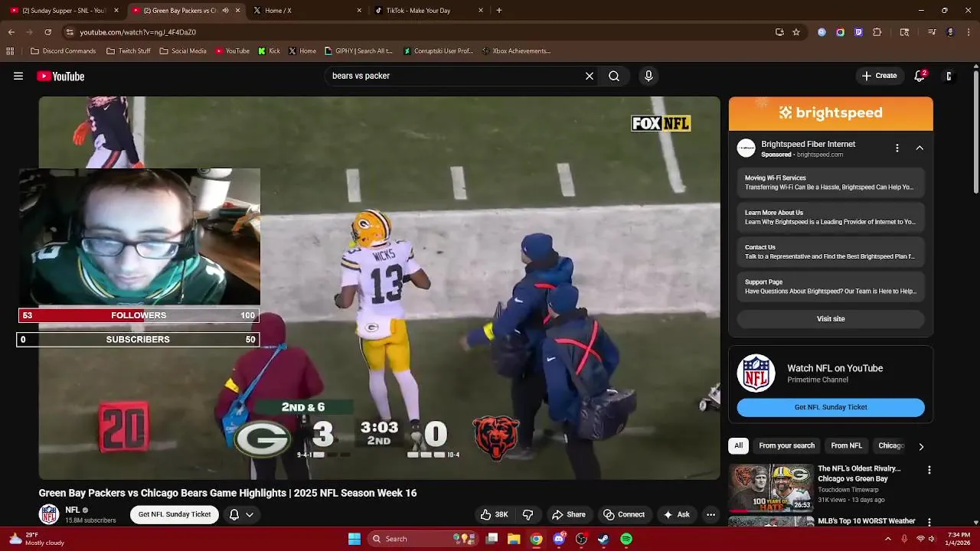Open Brightspeed ad options menu
Screen dimensions: 980x551
897,148
